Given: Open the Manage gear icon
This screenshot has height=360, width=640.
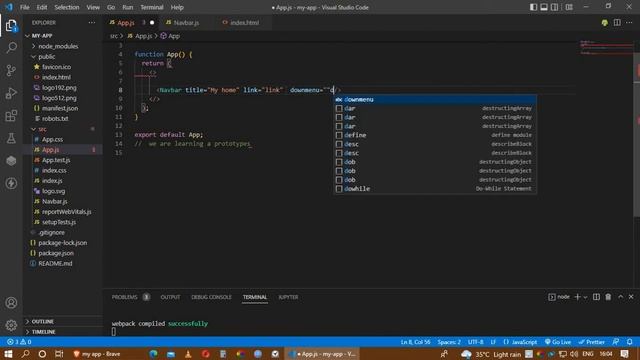Looking at the screenshot, I should (x=11, y=325).
